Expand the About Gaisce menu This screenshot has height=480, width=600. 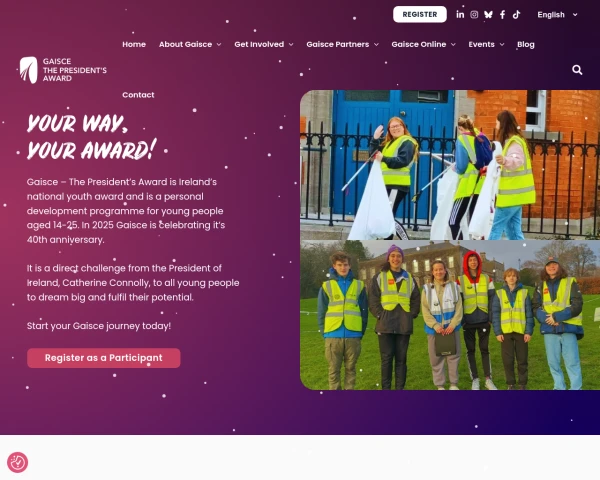[x=190, y=44]
